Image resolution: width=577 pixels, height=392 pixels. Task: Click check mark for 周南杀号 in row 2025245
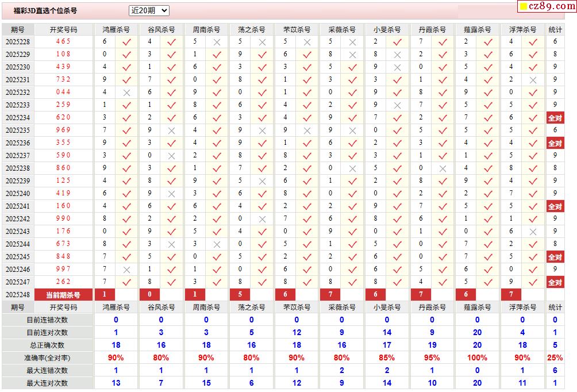pyautogui.click(x=217, y=258)
